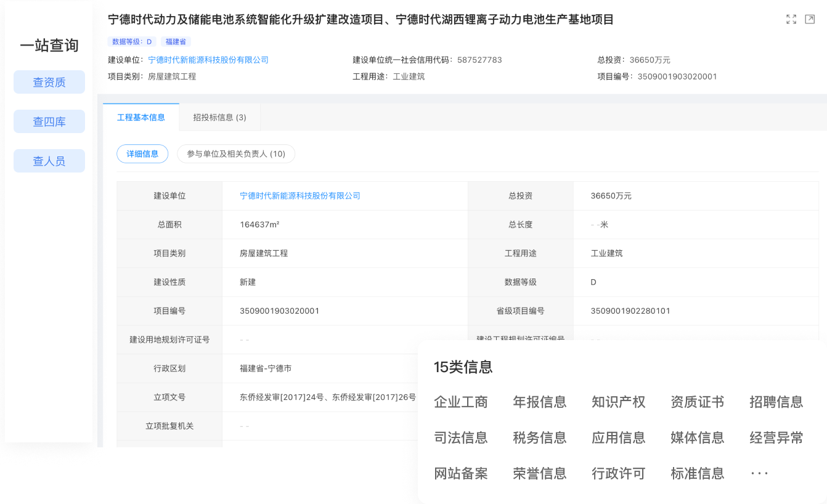Click 应用信息 in info panel

619,438
